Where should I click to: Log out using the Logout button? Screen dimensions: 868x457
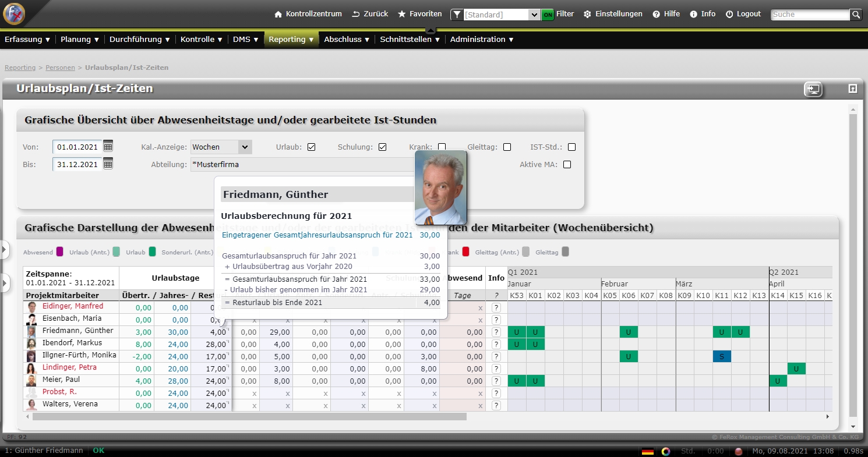(x=743, y=14)
